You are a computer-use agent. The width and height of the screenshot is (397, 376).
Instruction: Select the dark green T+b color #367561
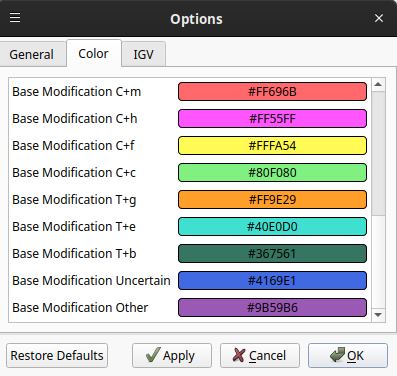[x=272, y=254]
